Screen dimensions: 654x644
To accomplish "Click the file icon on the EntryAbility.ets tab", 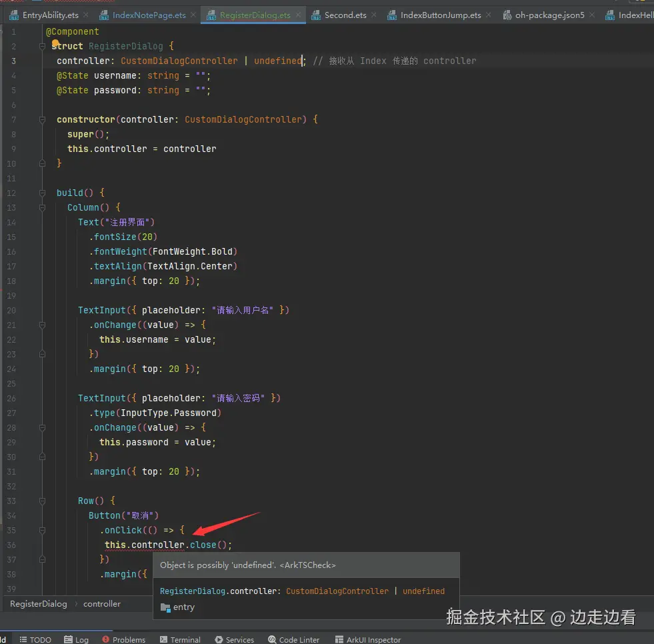I will (14, 16).
